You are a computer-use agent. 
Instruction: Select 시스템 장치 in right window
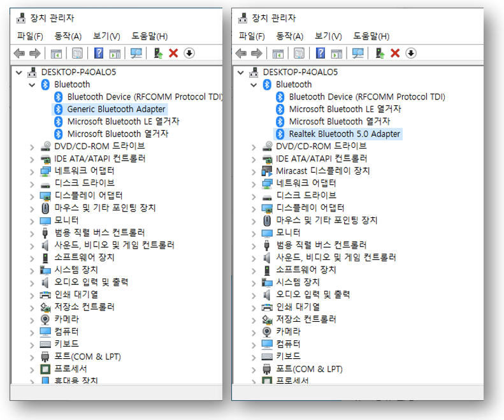298,282
